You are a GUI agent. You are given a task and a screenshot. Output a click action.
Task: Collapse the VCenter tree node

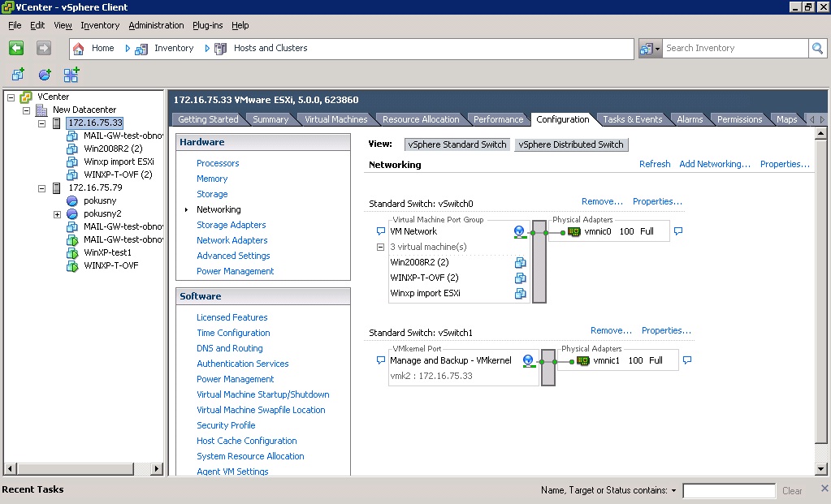11,97
